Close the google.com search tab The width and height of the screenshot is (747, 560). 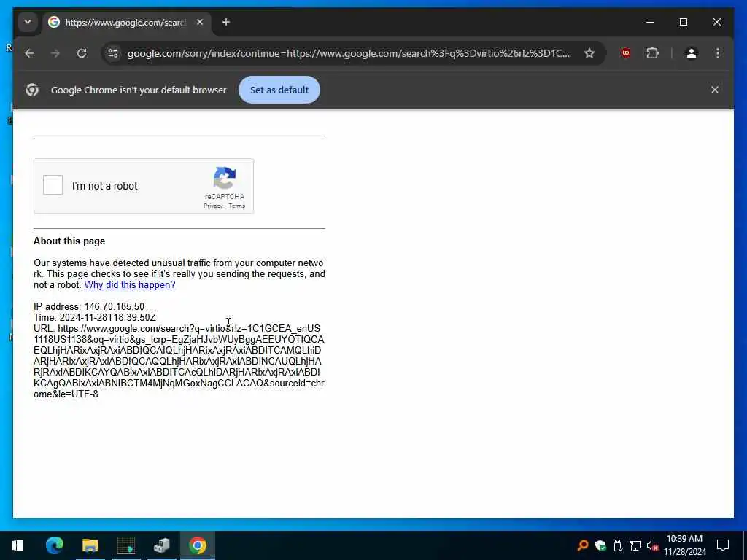[200, 22]
